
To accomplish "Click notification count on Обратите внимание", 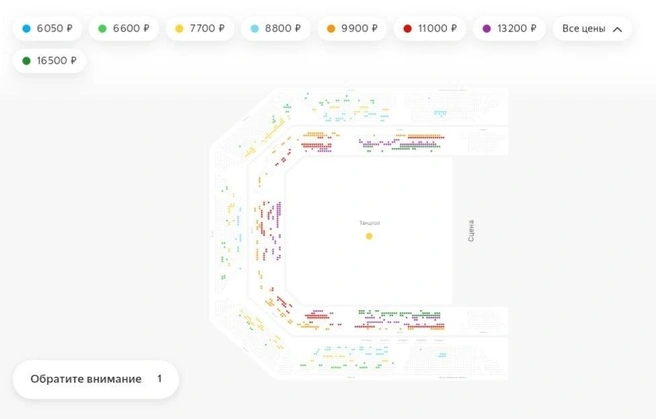I will point(159,378).
